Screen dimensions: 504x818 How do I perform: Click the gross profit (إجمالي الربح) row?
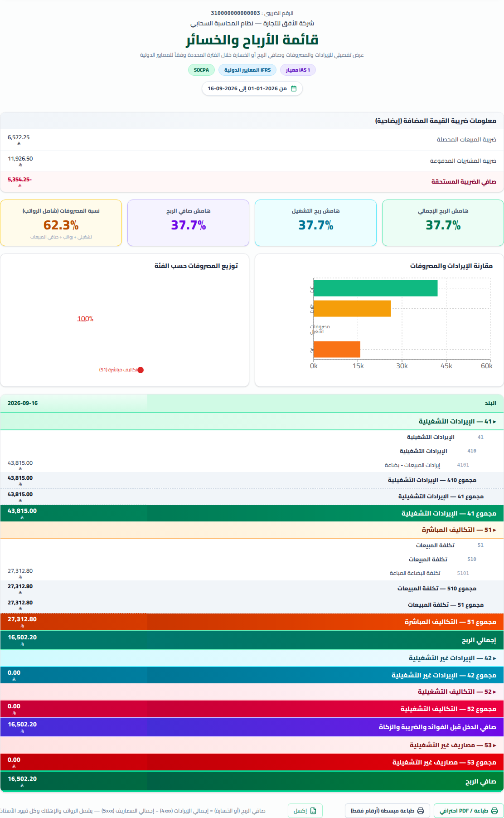(252, 640)
